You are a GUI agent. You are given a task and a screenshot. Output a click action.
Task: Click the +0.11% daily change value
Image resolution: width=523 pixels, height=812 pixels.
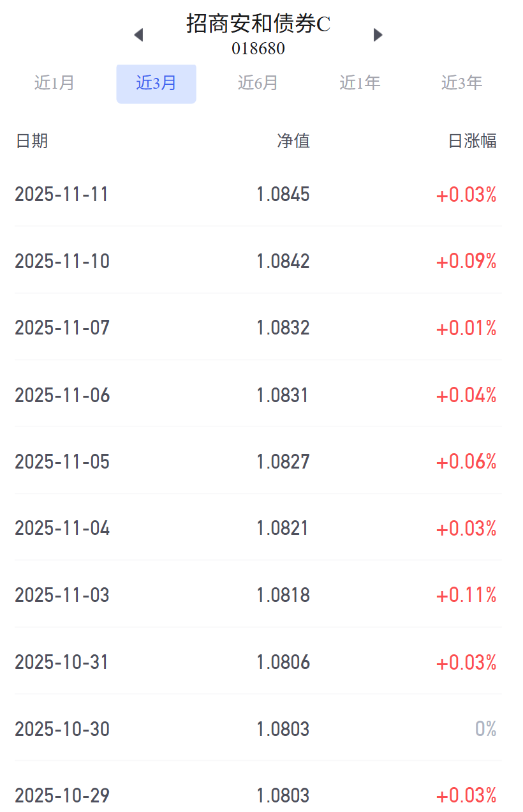point(466,596)
